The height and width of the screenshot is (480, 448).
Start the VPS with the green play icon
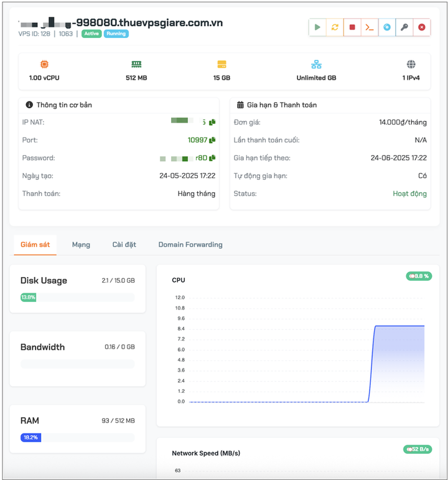click(317, 27)
